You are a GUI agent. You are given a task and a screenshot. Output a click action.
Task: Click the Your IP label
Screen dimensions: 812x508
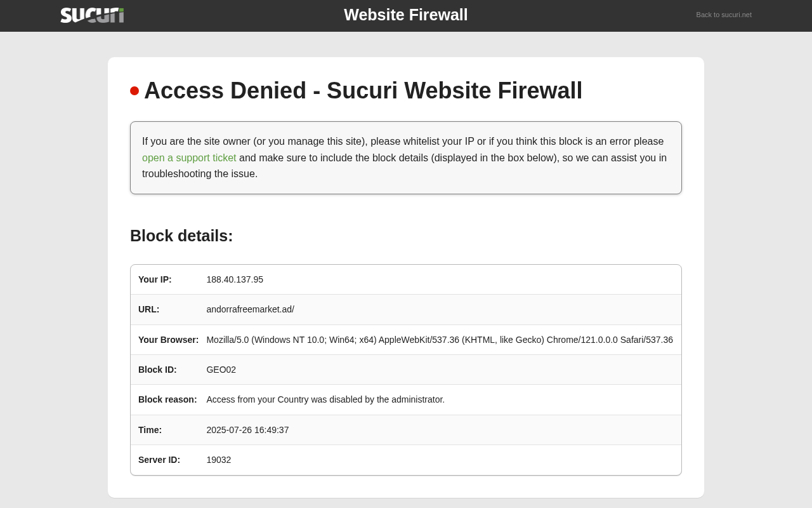tap(155, 279)
